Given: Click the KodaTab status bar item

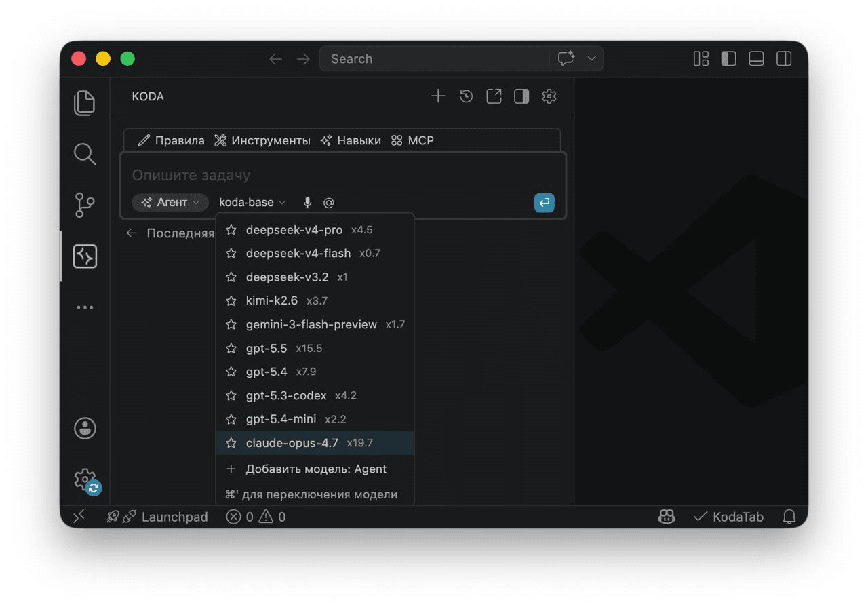Looking at the screenshot, I should click(x=728, y=517).
